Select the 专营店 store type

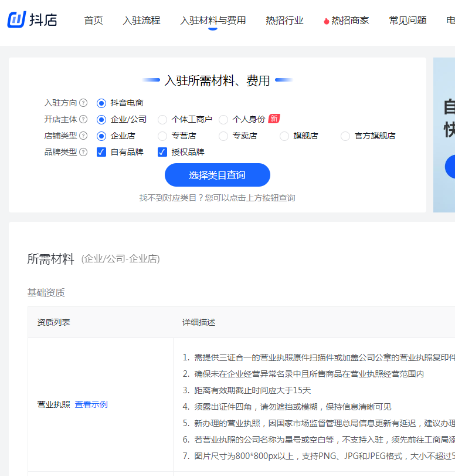[162, 136]
